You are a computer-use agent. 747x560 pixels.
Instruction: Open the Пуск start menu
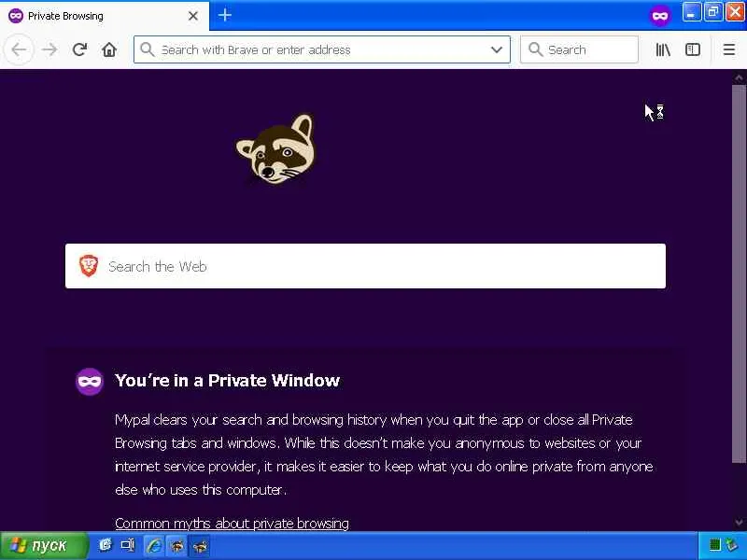[x=44, y=545]
